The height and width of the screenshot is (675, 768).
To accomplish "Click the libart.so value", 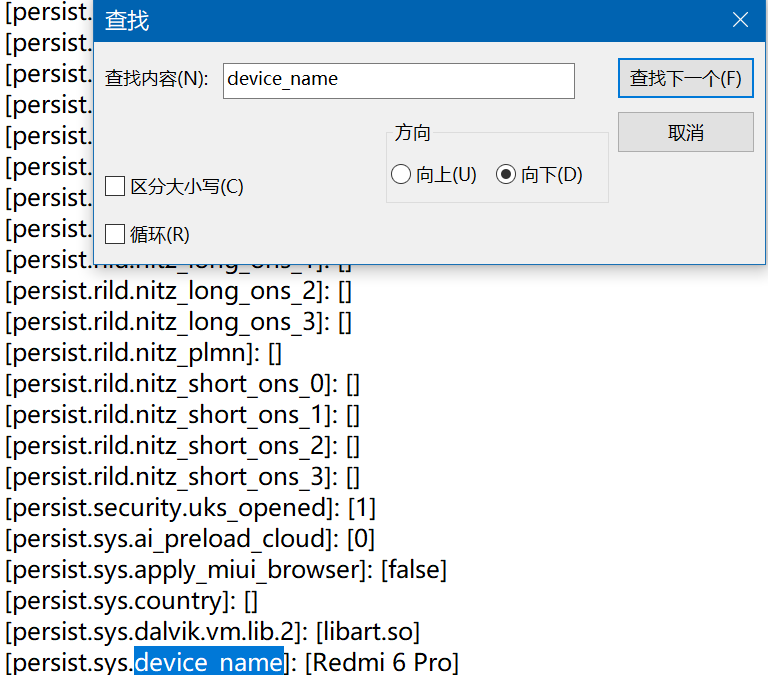I will (367, 632).
